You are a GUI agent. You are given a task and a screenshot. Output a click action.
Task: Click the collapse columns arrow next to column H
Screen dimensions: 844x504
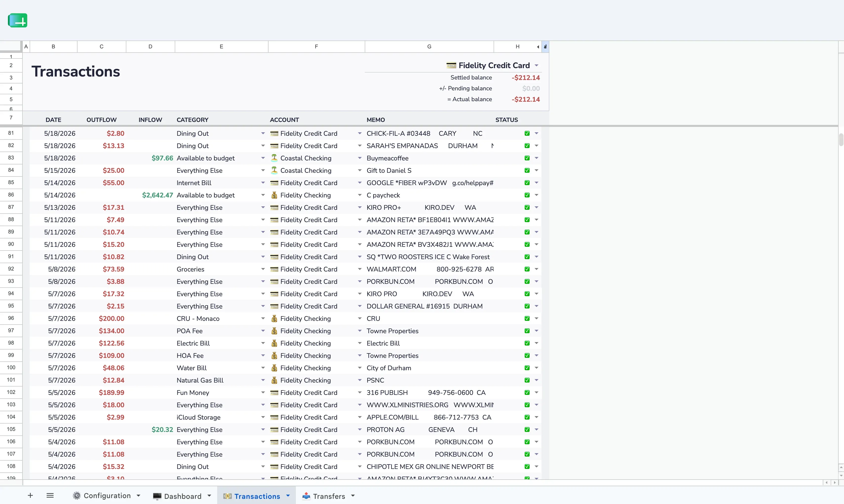(x=538, y=47)
